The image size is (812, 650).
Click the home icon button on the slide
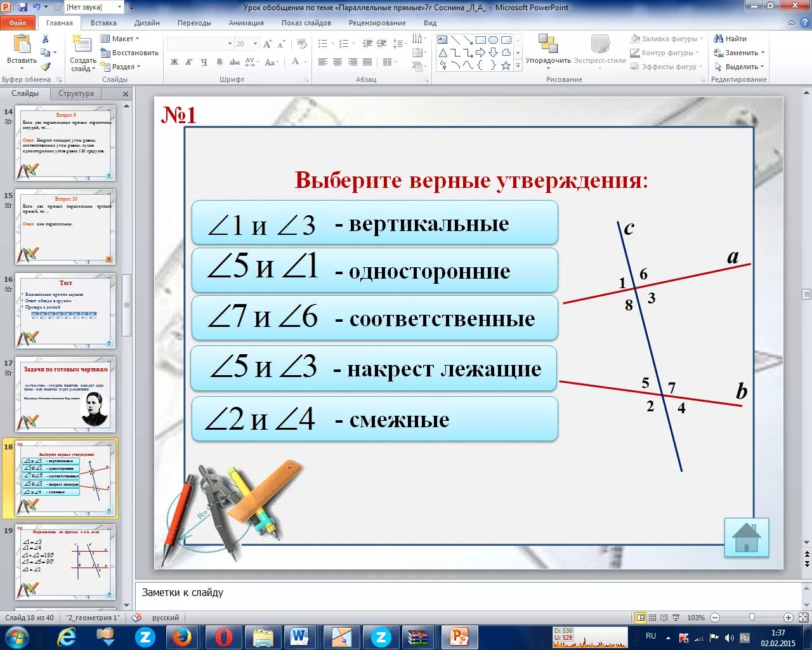point(746,538)
